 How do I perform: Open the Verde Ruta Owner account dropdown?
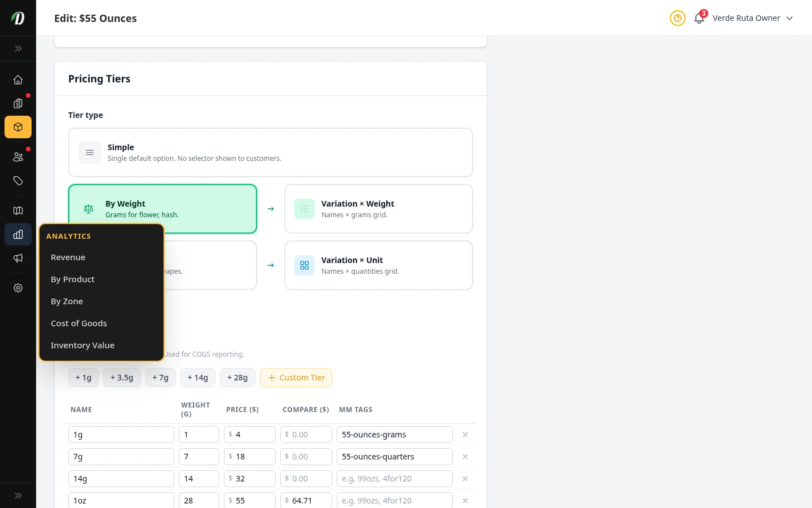(753, 18)
